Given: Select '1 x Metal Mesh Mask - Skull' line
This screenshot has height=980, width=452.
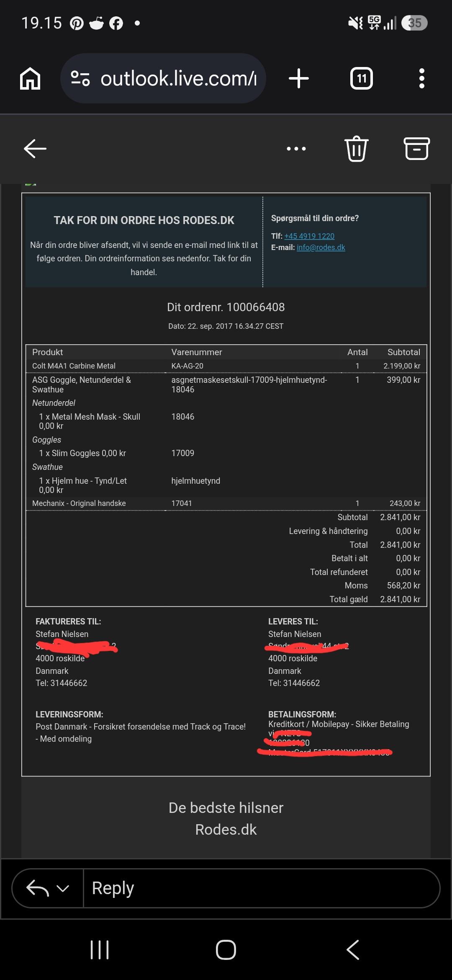Looking at the screenshot, I should [90, 417].
